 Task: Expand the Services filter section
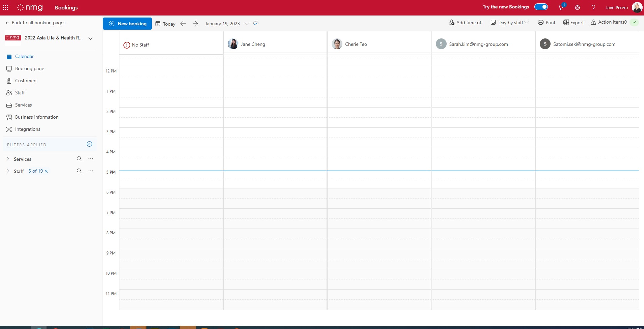tap(7, 159)
